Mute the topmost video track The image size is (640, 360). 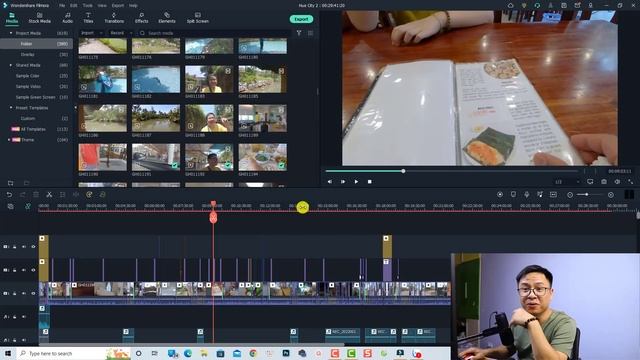click(x=24, y=247)
